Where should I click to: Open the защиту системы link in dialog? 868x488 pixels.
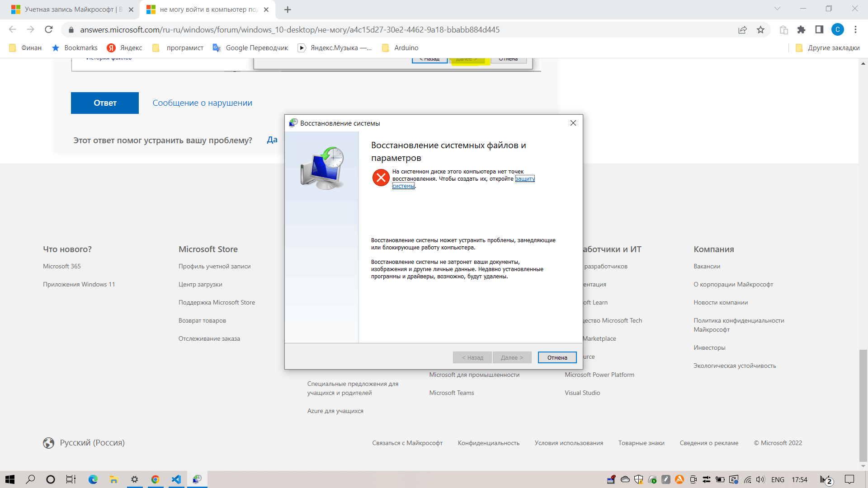click(524, 179)
